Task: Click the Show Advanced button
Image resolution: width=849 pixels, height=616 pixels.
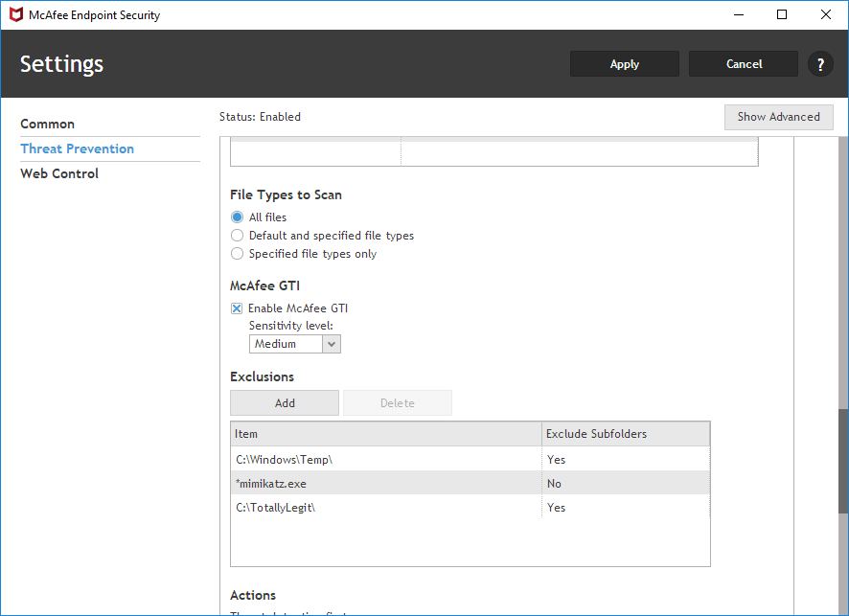Action: 779,117
